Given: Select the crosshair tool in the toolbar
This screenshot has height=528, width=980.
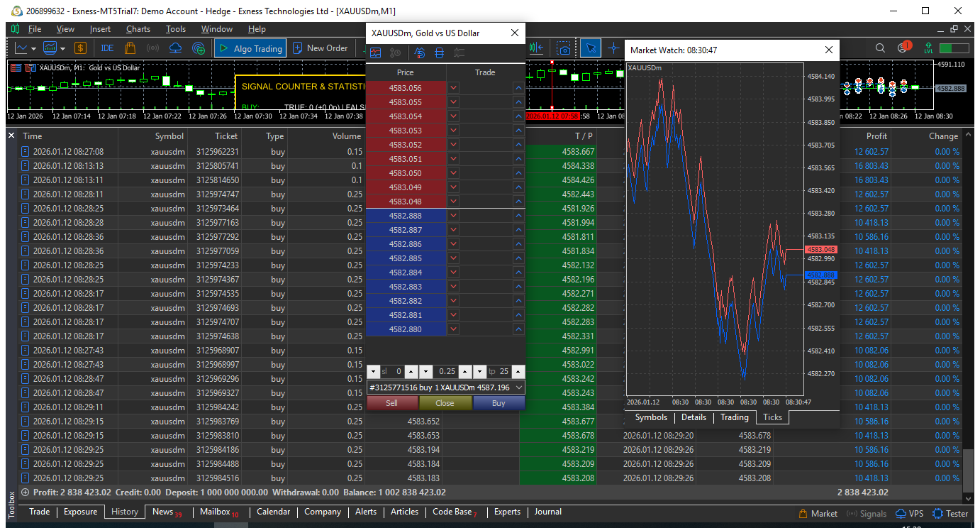Looking at the screenshot, I should point(613,48).
